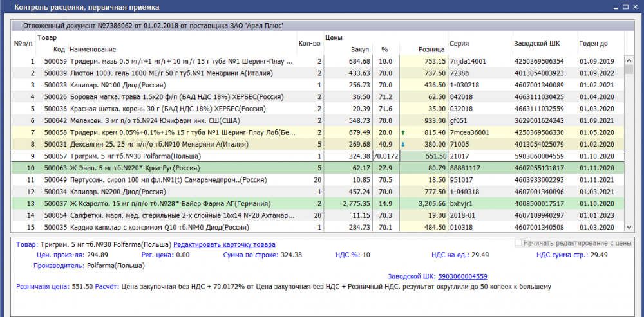Click the 'Розничаня цена:' label in details panel

coord(43,287)
